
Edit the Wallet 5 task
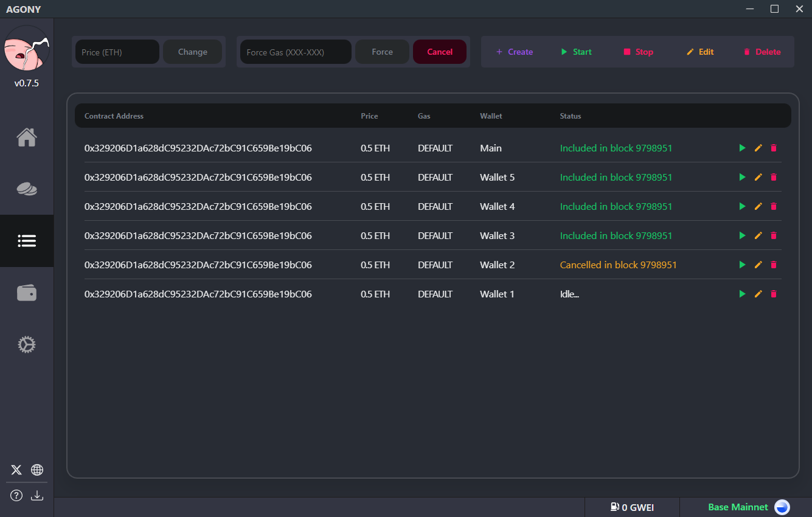coord(758,177)
